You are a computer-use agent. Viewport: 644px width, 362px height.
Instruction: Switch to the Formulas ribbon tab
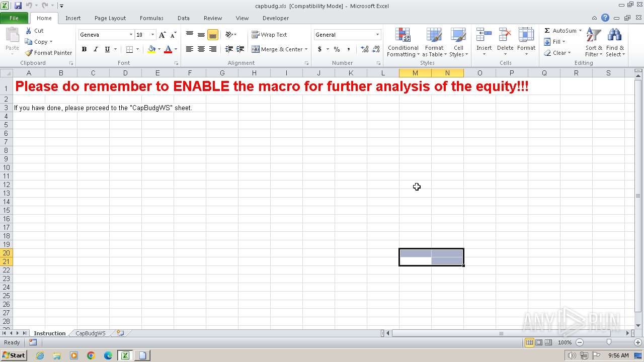(151, 18)
